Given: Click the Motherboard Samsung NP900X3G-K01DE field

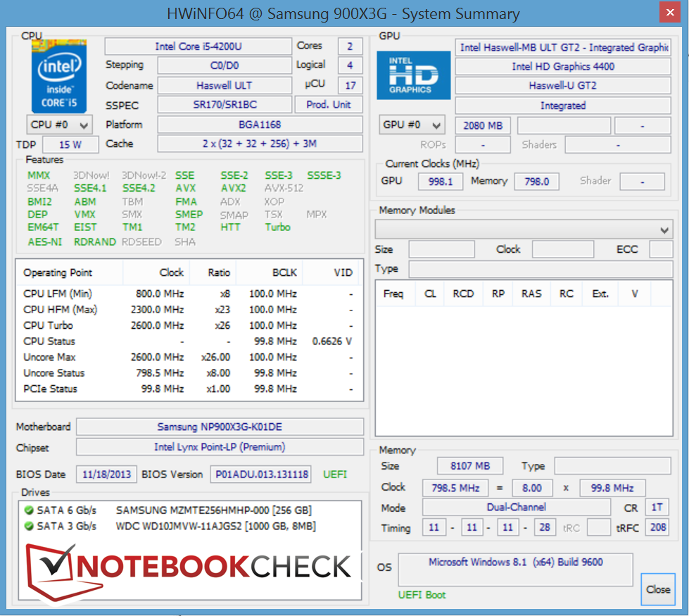Looking at the screenshot, I should [220, 427].
